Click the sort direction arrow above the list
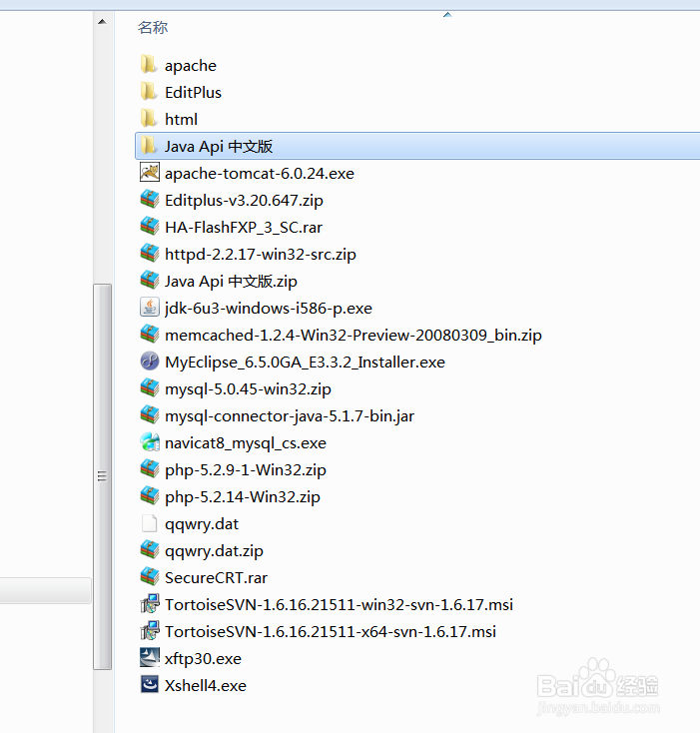Screen dimensions: 700x733 coord(447,15)
